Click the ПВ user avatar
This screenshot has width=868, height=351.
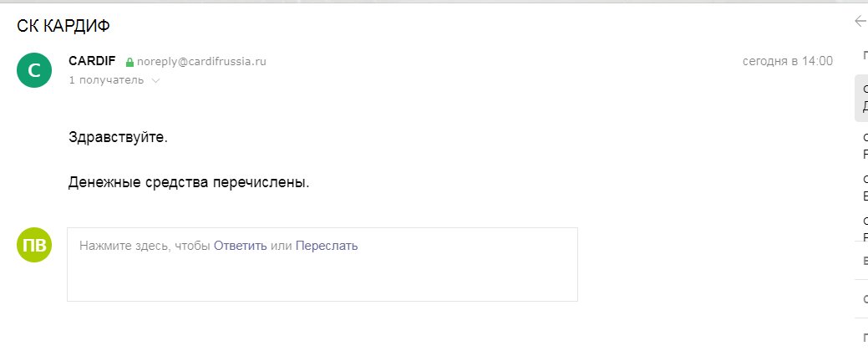point(34,245)
